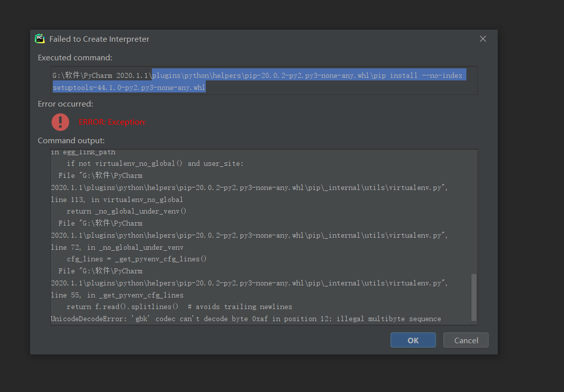
Task: Click 'return f.read().splitlines()' output line
Action: [x=179, y=307]
